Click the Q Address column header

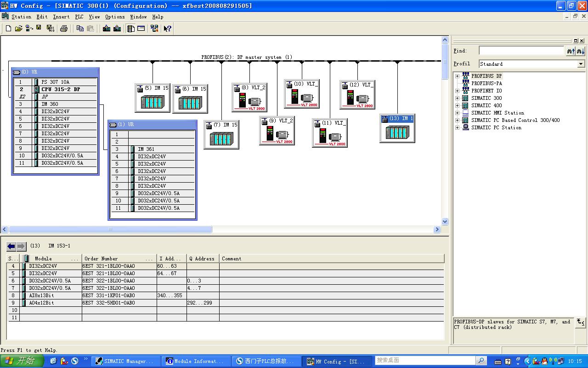click(203, 259)
